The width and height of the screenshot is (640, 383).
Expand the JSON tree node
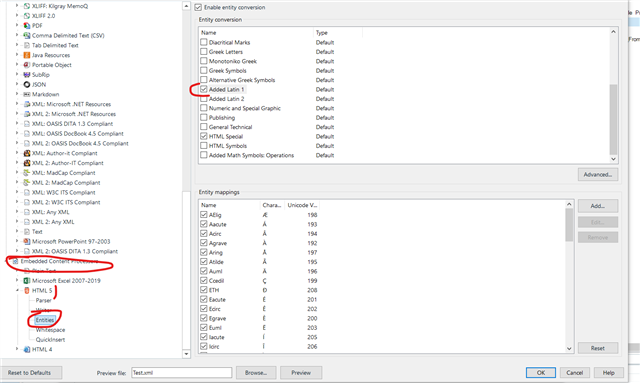click(x=17, y=84)
